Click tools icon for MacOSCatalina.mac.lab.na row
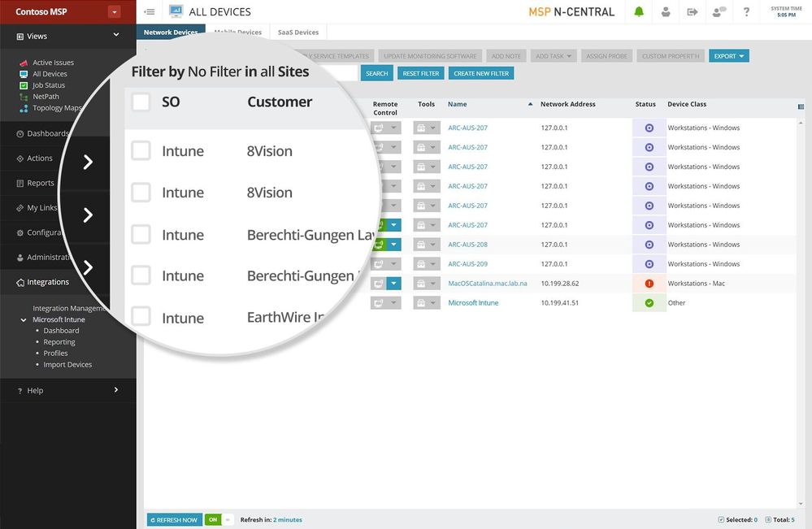The width and height of the screenshot is (812, 529). tap(420, 283)
